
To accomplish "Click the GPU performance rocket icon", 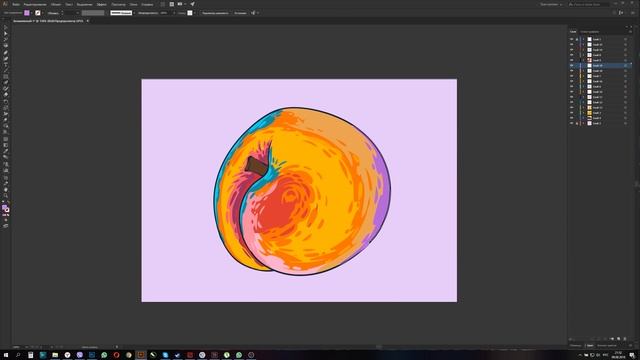I will (192, 4).
